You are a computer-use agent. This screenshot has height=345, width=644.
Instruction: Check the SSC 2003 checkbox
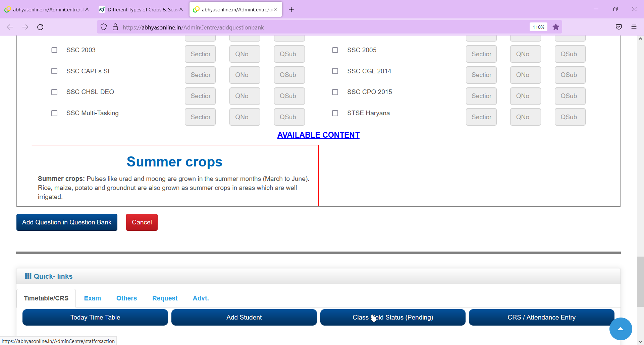point(54,50)
